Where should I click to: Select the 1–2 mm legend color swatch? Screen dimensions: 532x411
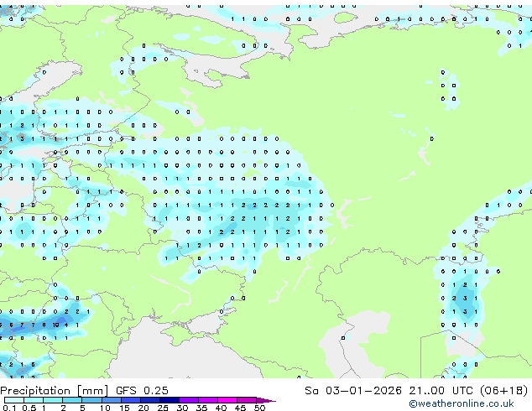click(53, 400)
